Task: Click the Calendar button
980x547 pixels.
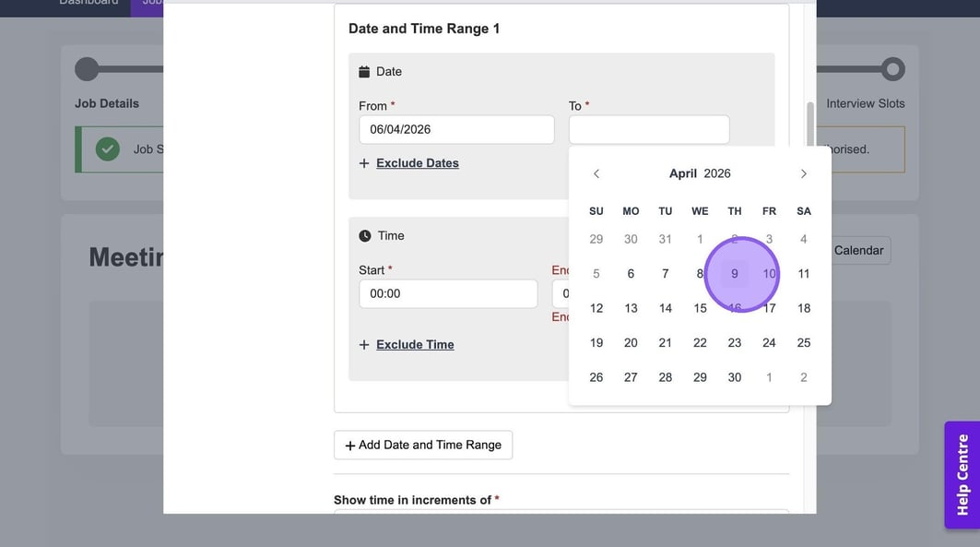Action: point(858,251)
